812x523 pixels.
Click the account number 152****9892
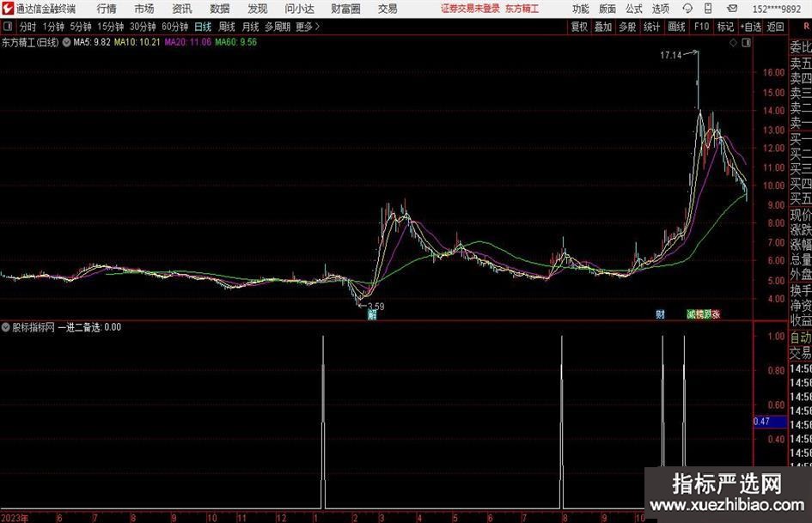pos(777,9)
